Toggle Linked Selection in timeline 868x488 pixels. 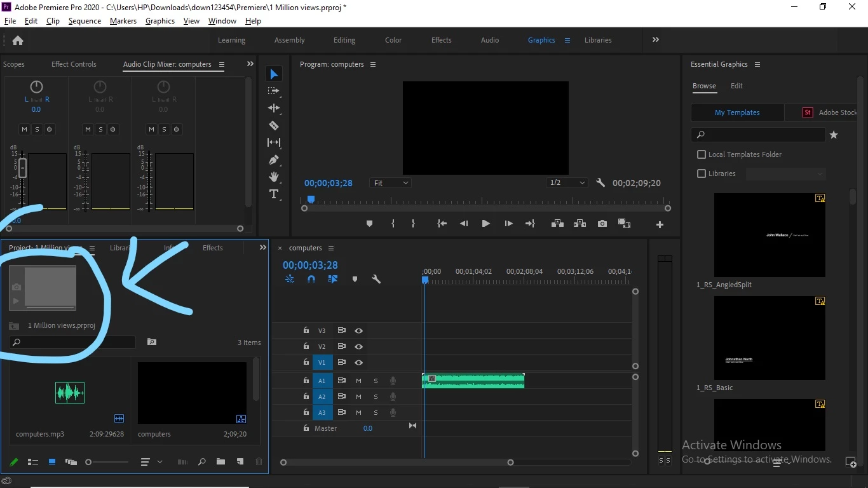coord(333,279)
